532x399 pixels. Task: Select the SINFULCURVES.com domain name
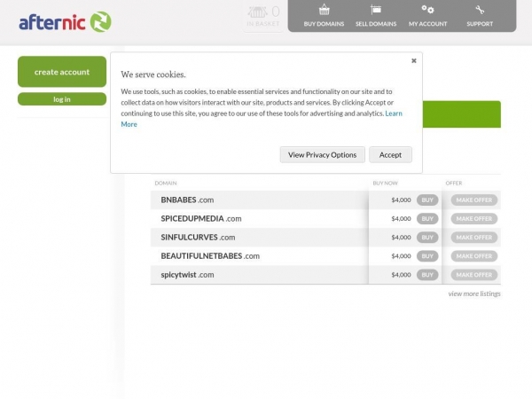point(198,237)
